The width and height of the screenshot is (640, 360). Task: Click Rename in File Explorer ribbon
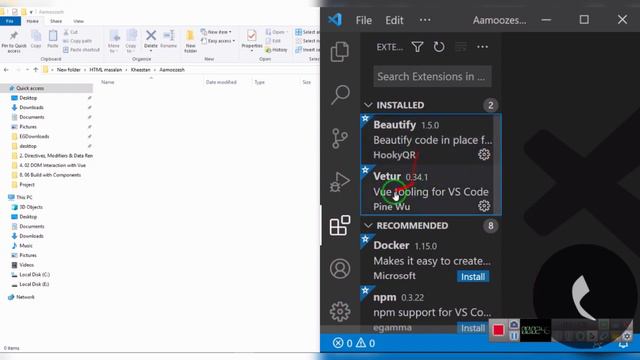[x=169, y=39]
